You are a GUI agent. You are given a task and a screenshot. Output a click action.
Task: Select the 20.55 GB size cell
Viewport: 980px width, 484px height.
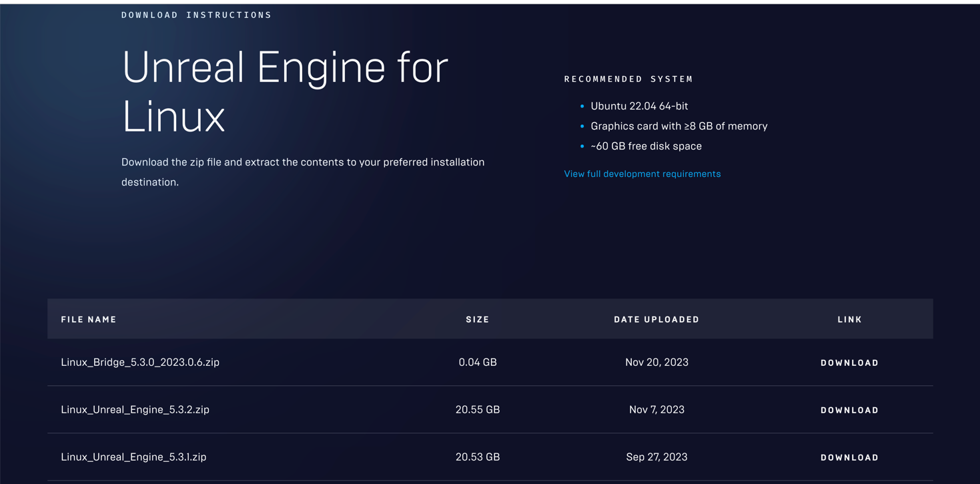tap(478, 409)
